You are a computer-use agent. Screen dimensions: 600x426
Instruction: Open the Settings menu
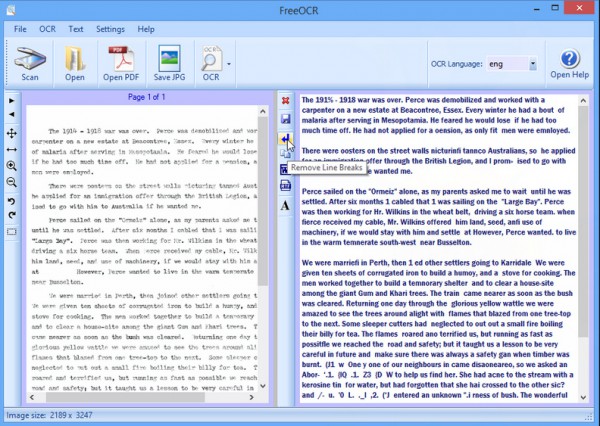(110, 29)
